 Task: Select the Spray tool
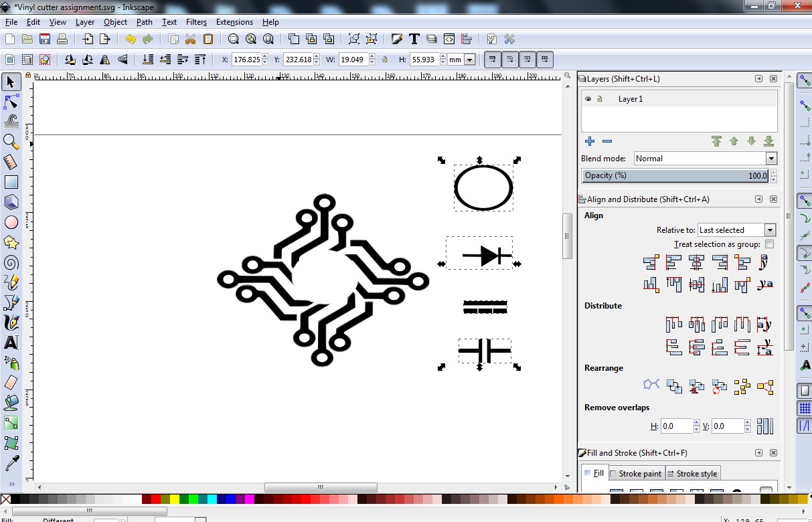pyautogui.click(x=11, y=363)
